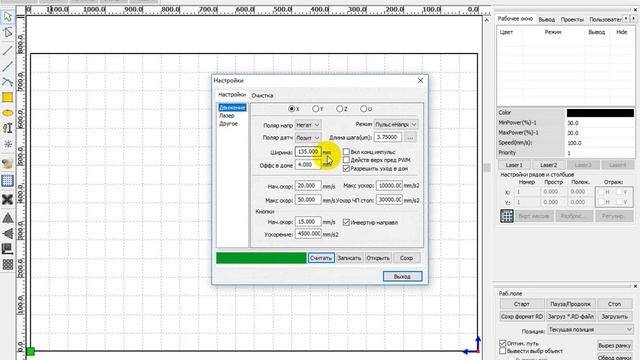Click the bitmap image tool icon

click(7, 164)
